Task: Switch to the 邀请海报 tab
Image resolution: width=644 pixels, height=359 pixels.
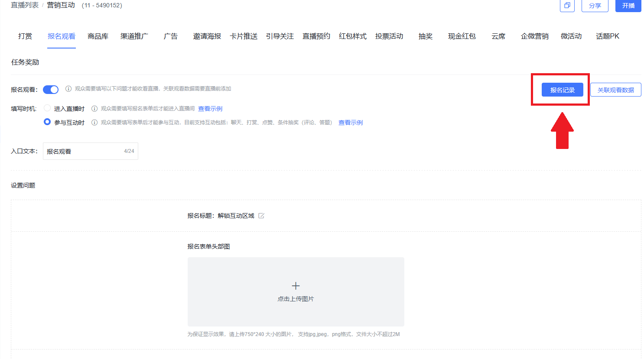Action: point(207,36)
